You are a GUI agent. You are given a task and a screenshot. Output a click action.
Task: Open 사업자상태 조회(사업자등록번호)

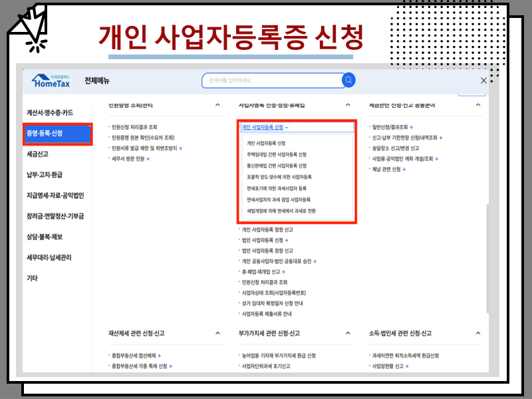(x=274, y=293)
